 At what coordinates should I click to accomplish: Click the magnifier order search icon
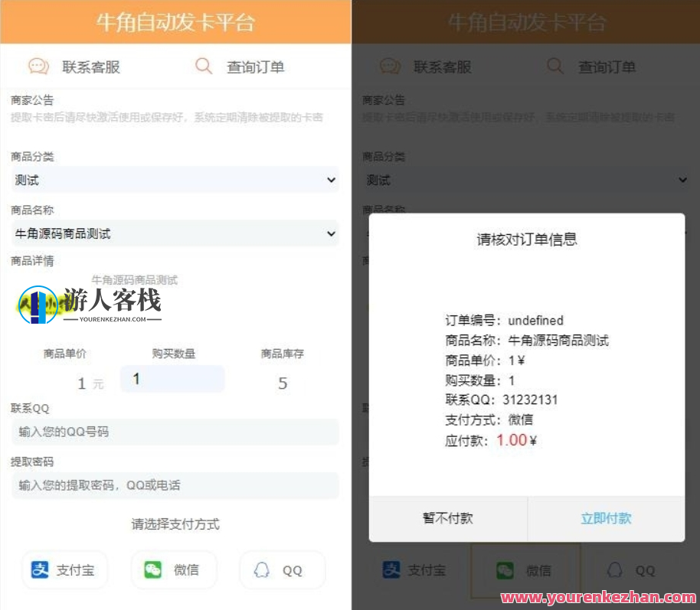(203, 66)
